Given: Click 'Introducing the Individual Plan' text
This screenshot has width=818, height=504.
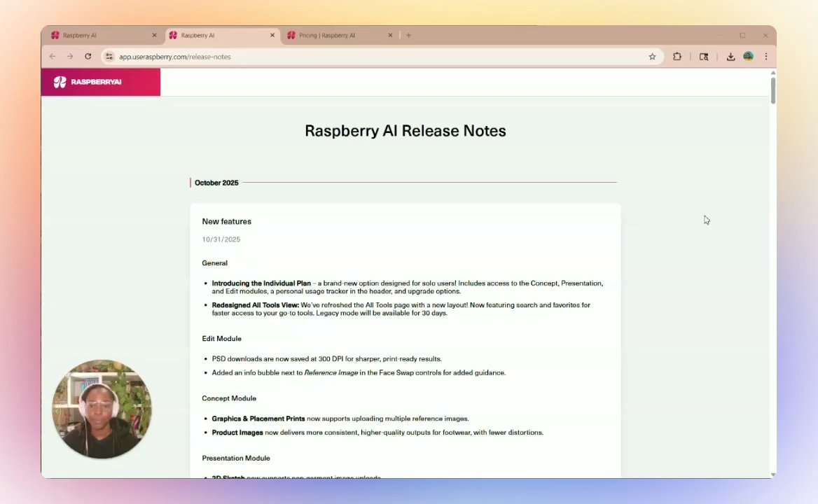Looking at the screenshot, I should [x=261, y=283].
